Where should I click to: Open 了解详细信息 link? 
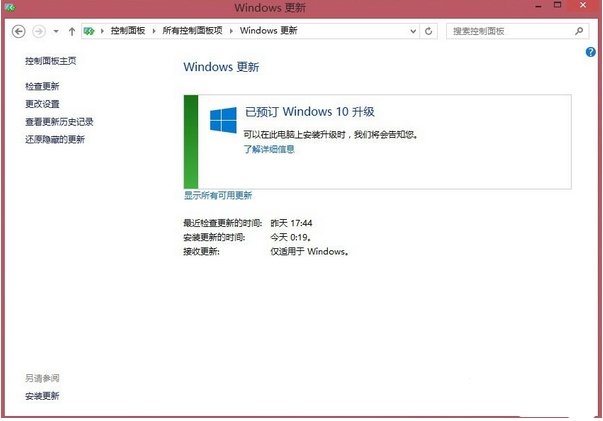(x=269, y=149)
